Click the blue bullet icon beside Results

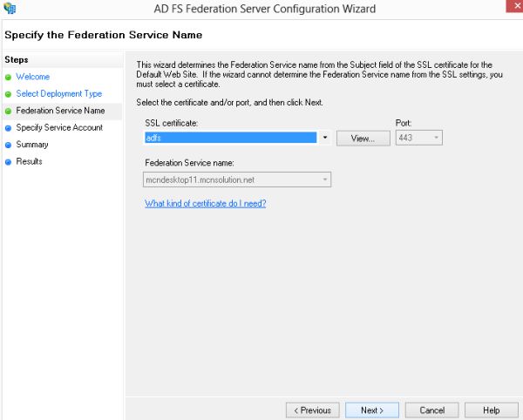click(9, 161)
